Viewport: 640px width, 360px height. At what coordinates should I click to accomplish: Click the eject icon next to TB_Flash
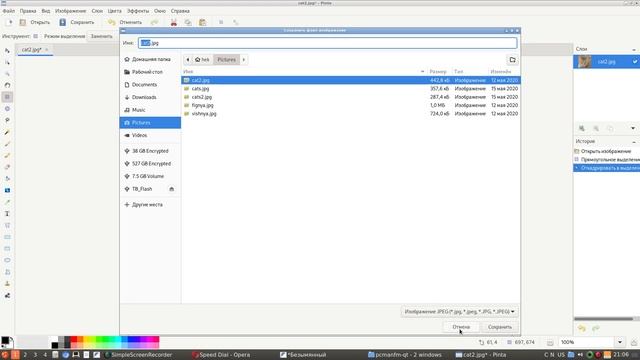tap(171, 189)
